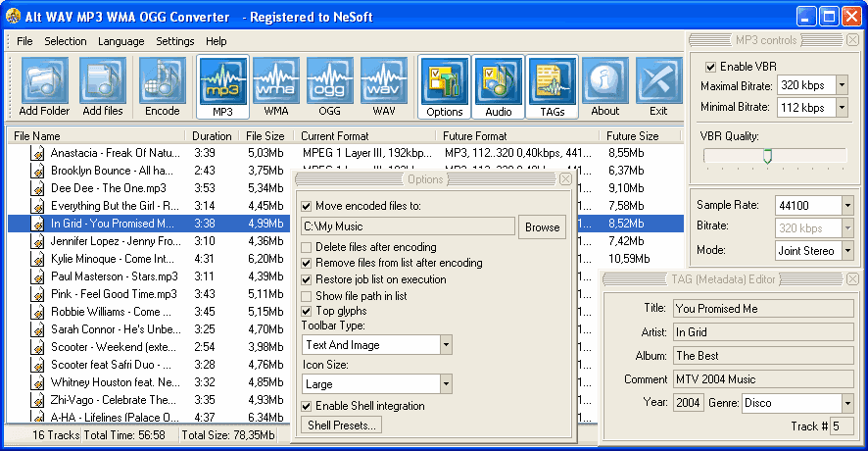
Task: Close the TAG (Metadata) Editor panel
Action: point(852,279)
